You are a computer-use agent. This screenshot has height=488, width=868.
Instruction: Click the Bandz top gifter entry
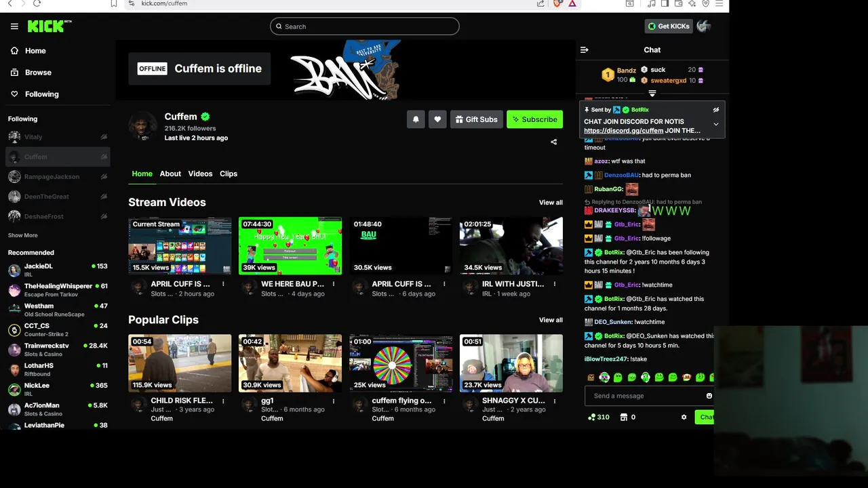tap(620, 75)
